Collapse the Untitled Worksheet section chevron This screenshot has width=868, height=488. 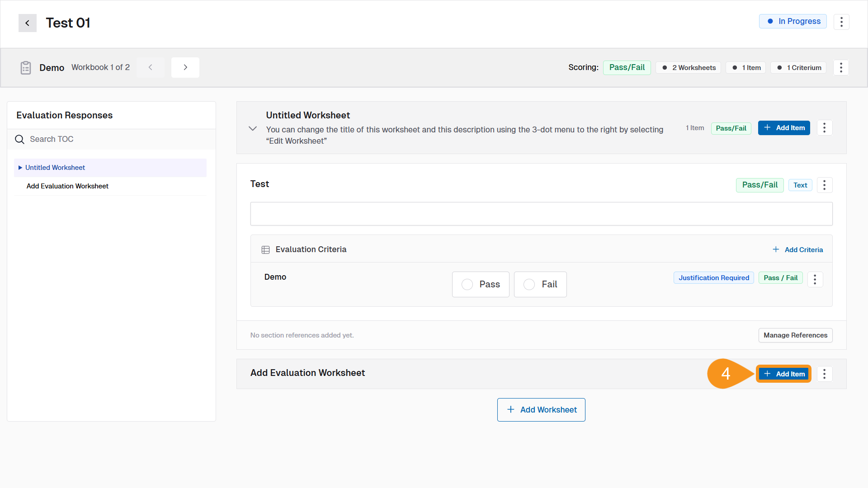[x=253, y=128]
